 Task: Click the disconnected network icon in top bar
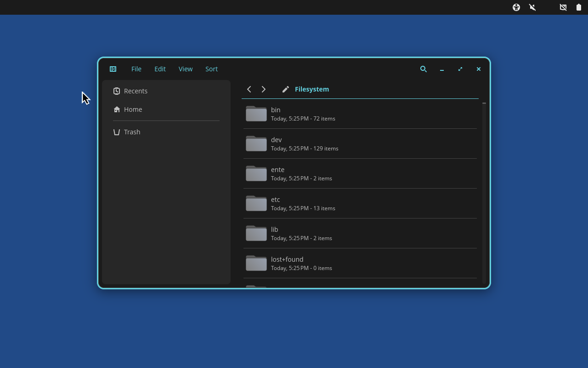point(563,7)
